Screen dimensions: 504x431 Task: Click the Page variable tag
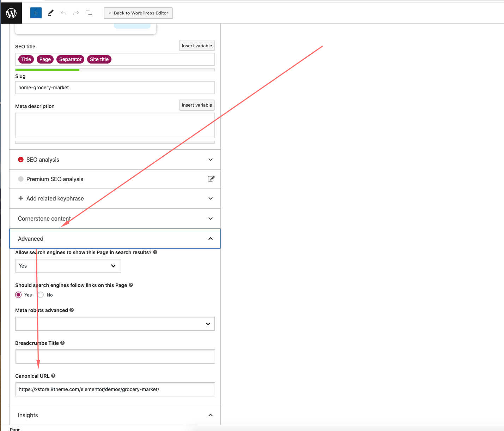click(45, 59)
